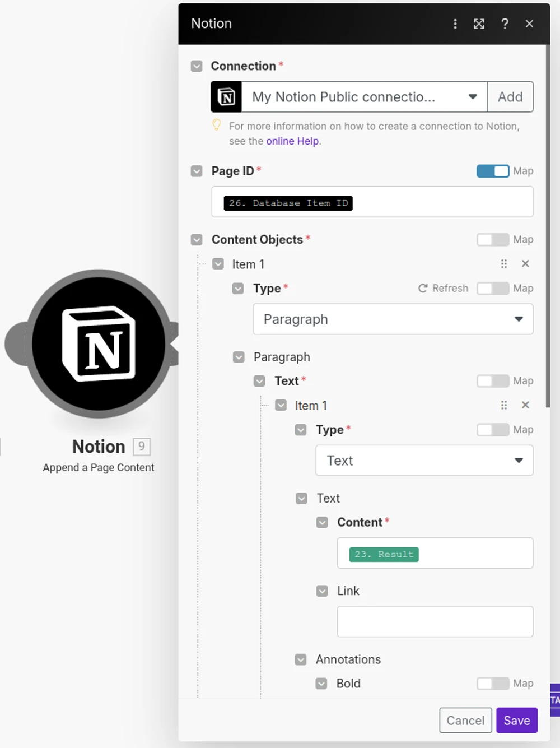Remove Text Item 1 with its X icon
Screen dimensions: 560x748
[x=525, y=405]
